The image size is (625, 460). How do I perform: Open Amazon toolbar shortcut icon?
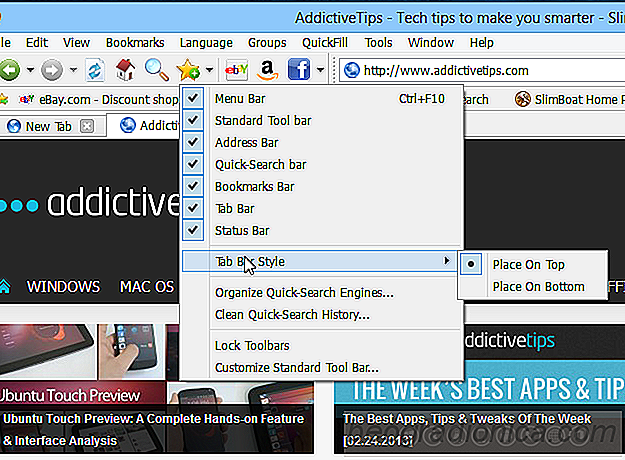click(x=267, y=70)
